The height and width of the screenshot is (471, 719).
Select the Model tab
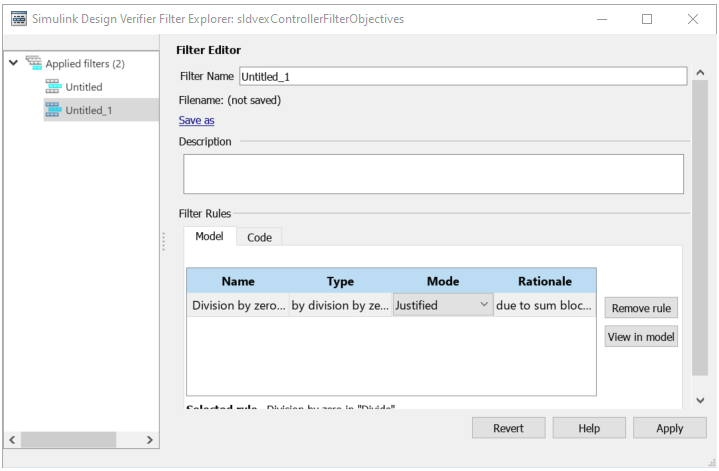[209, 237]
